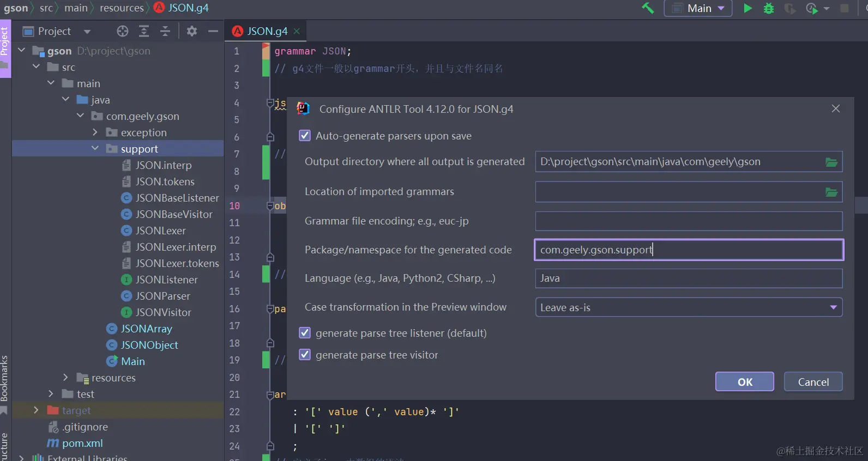868x461 pixels.
Task: Open JSONBaseVisitor class
Action: point(174,214)
